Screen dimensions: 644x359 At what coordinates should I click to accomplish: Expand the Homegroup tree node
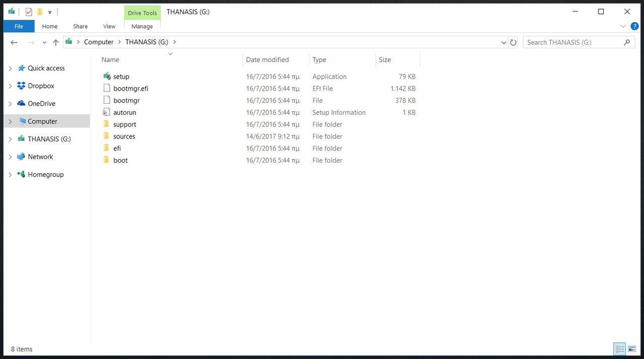point(10,175)
